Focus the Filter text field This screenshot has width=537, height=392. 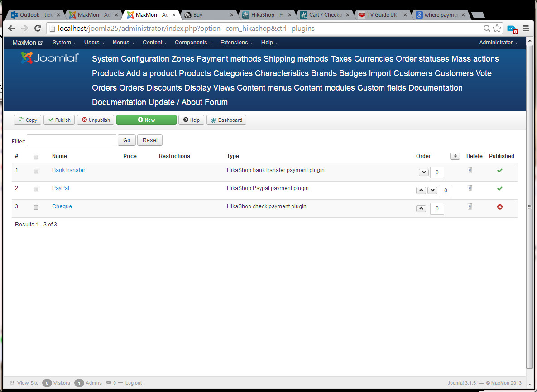(72, 140)
